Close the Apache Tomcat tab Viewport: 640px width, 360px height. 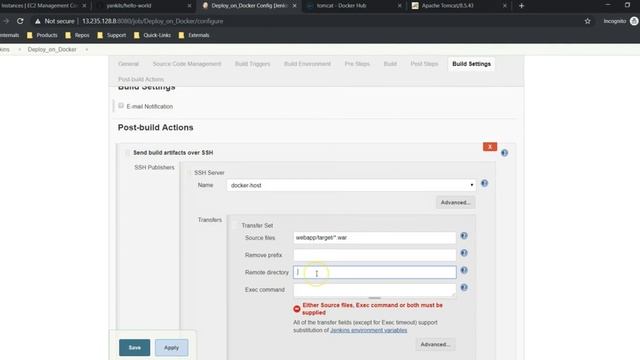[504, 6]
